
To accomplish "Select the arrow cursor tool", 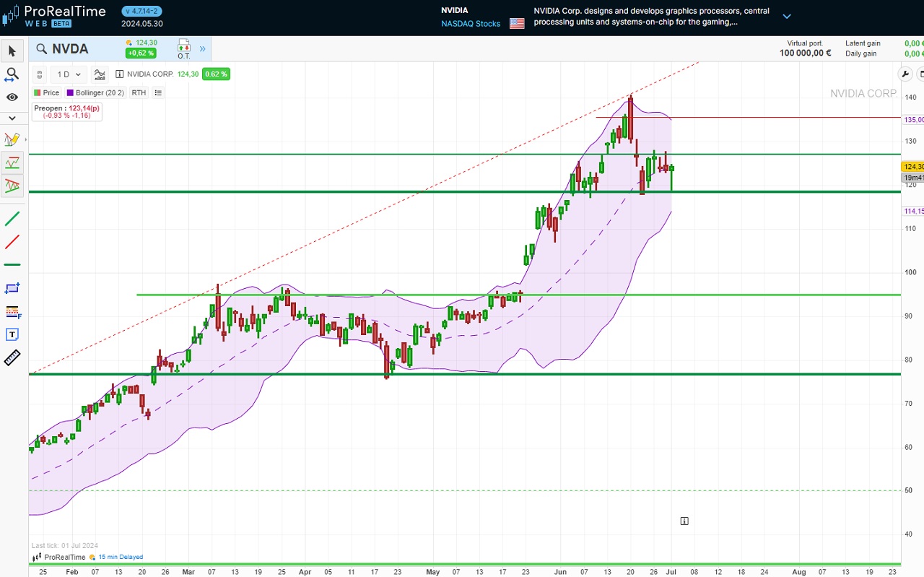I will [12, 51].
